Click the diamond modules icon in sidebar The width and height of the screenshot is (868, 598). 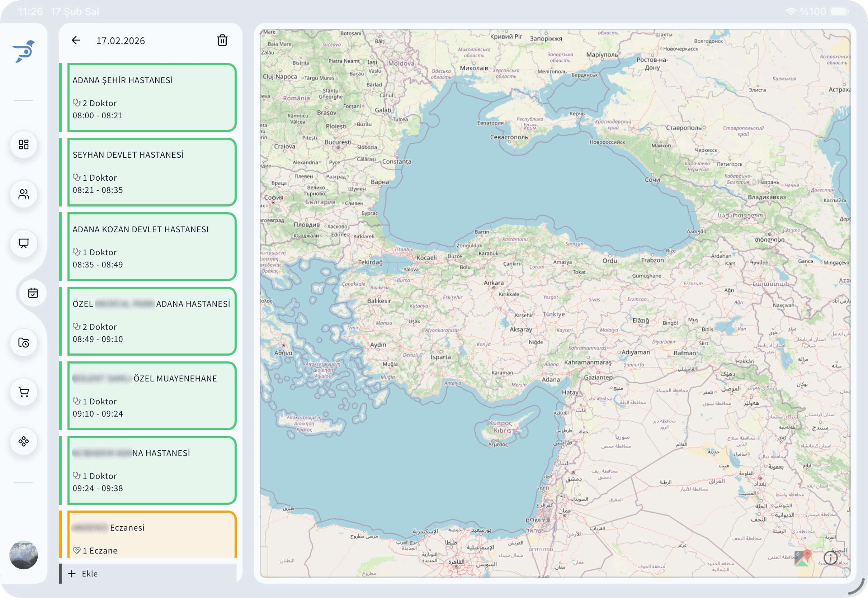click(24, 441)
